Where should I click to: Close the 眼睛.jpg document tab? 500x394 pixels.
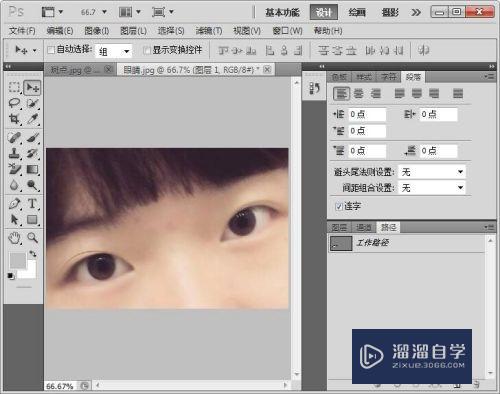click(267, 70)
